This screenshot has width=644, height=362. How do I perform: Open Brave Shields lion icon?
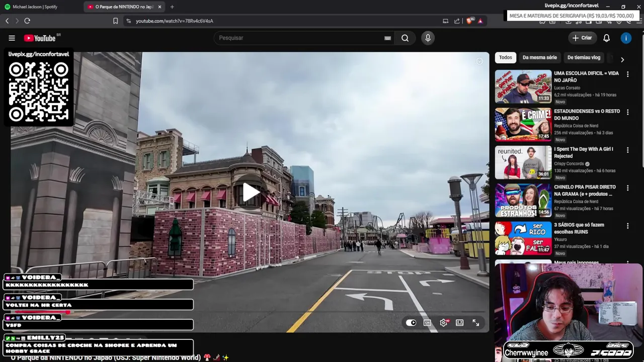(469, 21)
